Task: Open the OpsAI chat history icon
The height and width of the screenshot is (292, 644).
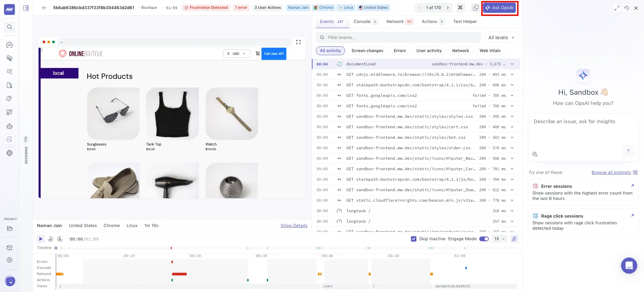Action: click(x=626, y=8)
